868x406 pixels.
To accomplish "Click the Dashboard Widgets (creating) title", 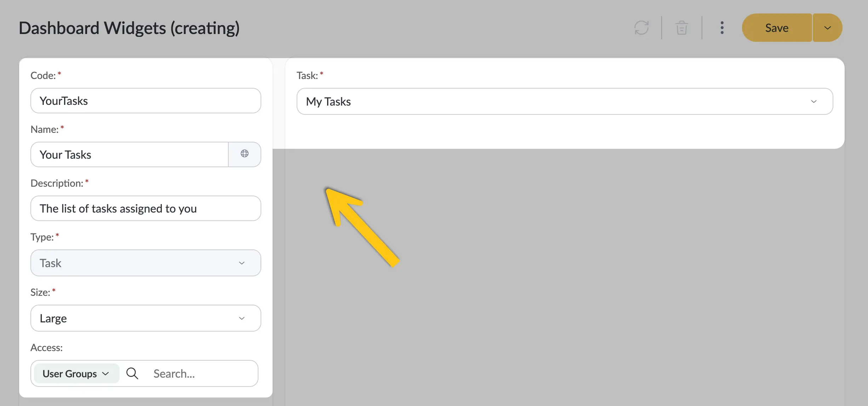I will click(x=129, y=28).
